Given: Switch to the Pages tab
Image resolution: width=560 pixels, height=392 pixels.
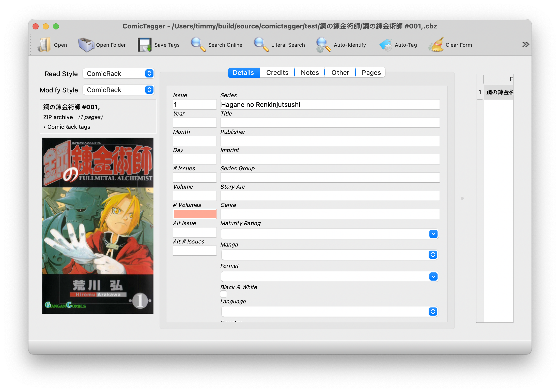Looking at the screenshot, I should (x=371, y=72).
